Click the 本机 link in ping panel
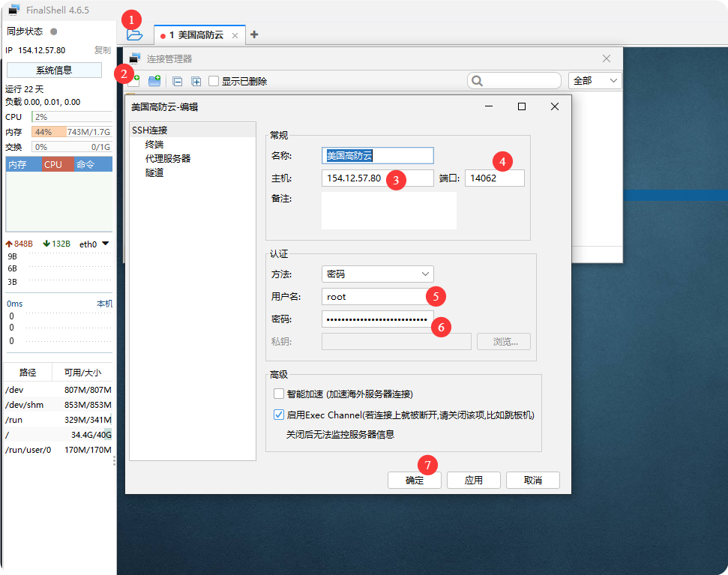 pyautogui.click(x=104, y=304)
